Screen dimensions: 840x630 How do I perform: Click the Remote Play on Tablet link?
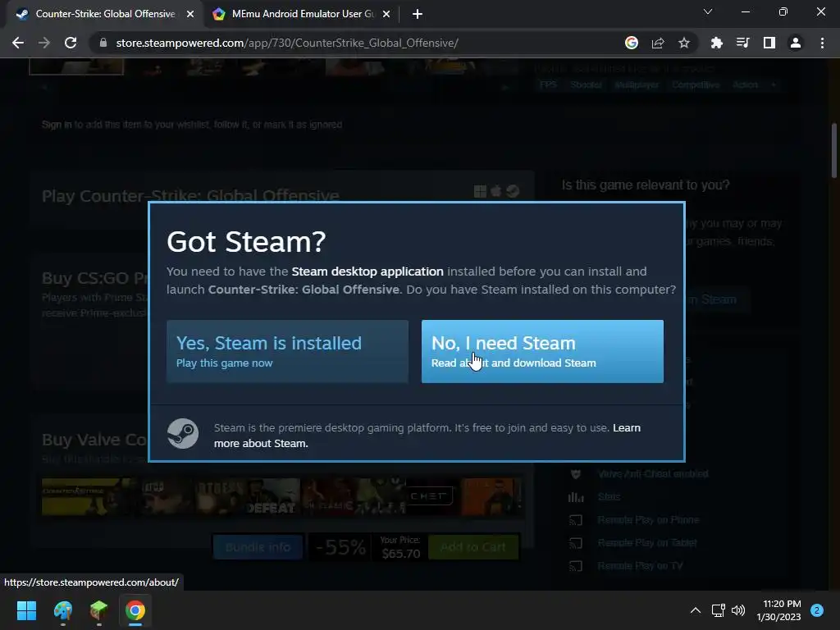coord(647,543)
